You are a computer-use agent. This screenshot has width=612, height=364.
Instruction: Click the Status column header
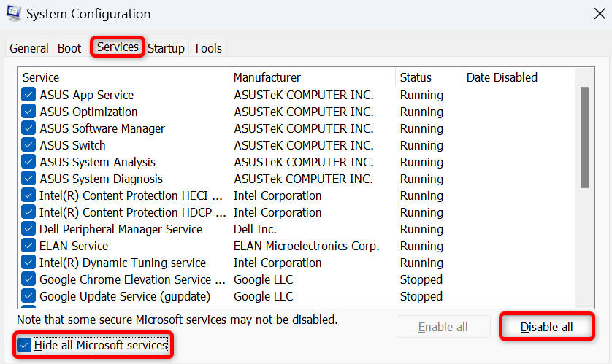coord(428,77)
